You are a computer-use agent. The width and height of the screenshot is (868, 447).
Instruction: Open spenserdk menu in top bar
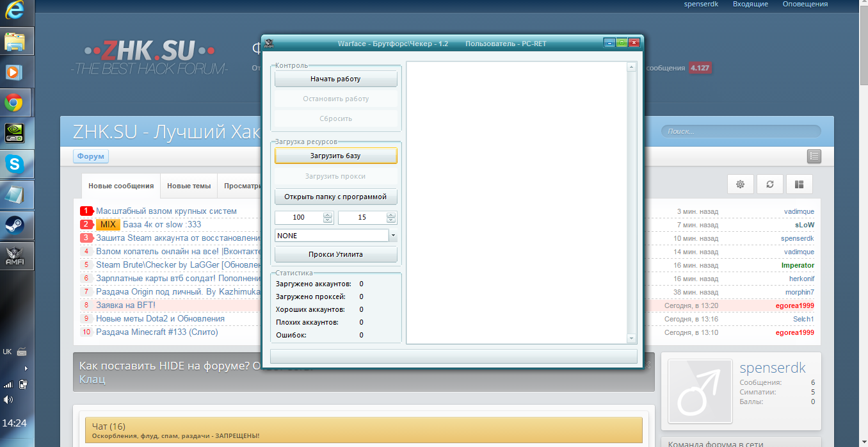click(701, 4)
